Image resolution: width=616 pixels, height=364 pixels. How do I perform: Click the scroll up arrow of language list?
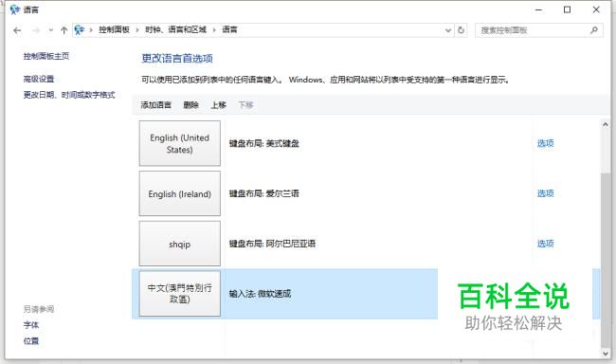coord(605,124)
